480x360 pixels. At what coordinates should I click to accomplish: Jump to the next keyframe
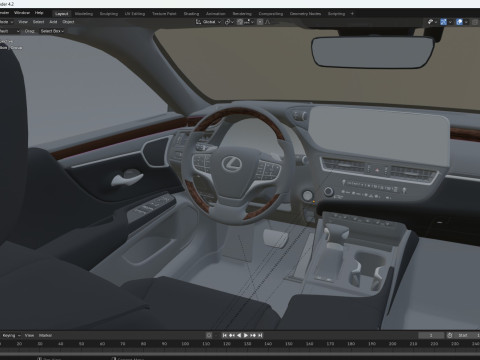(253, 335)
